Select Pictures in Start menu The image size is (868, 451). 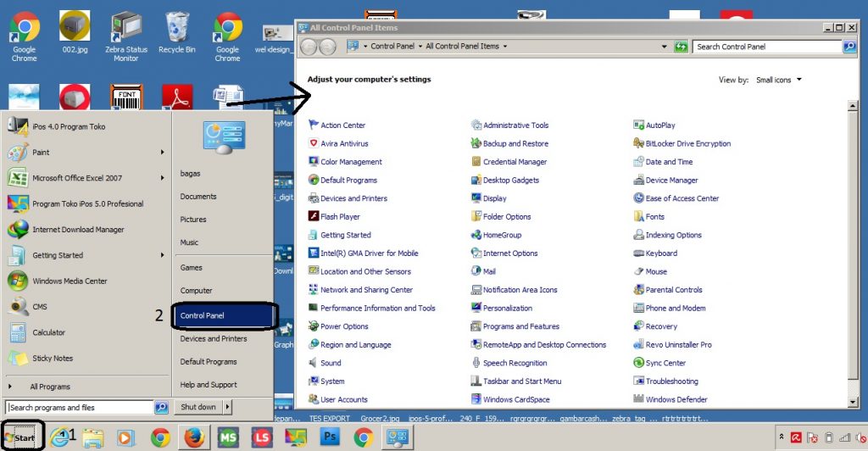click(193, 219)
